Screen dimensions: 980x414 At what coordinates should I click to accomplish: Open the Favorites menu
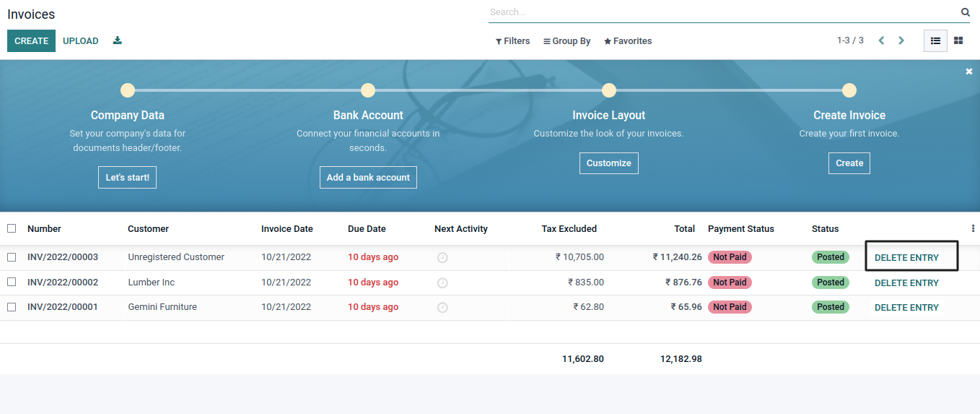(x=628, y=41)
